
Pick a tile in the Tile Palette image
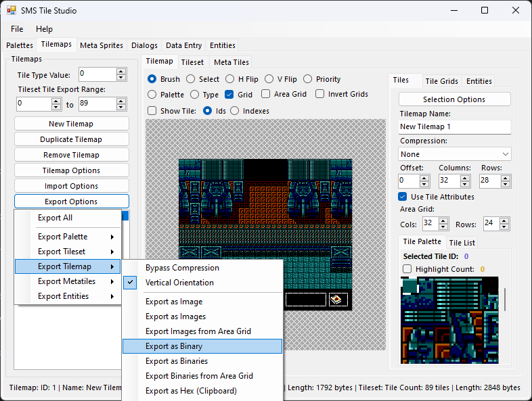coord(449,321)
